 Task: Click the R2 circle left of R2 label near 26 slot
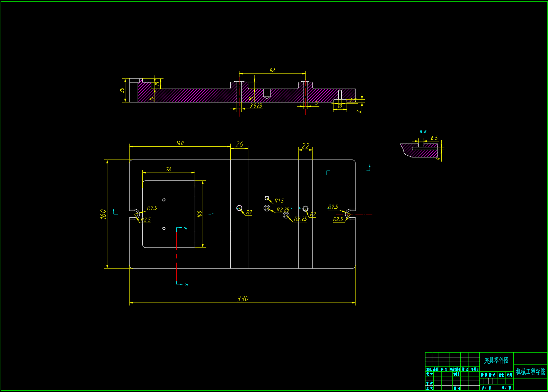[239, 208]
